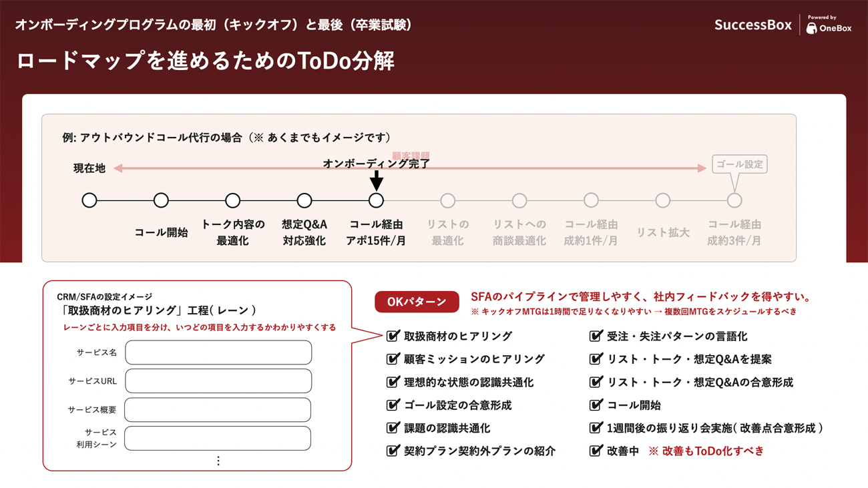The height and width of the screenshot is (488, 868).
Task: Click the SuccessBox logo text
Action: [752, 25]
